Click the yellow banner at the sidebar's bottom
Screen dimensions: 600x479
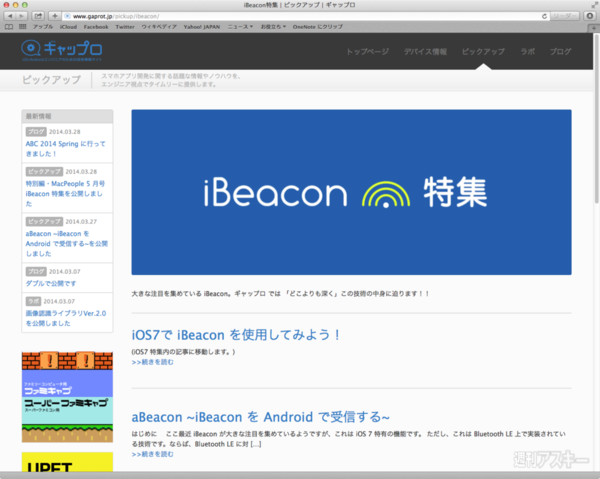tap(67, 462)
